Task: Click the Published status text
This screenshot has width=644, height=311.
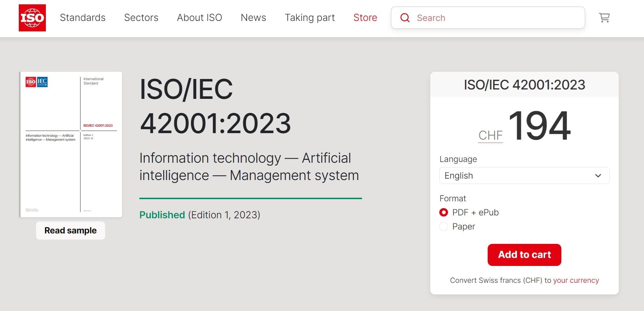Action: pyautogui.click(x=162, y=215)
